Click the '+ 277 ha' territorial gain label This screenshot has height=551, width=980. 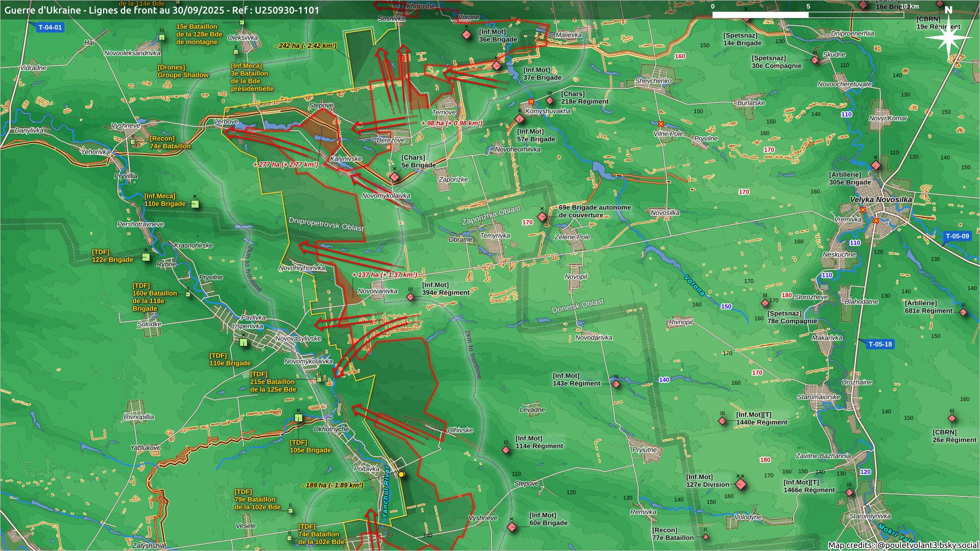coord(285,165)
